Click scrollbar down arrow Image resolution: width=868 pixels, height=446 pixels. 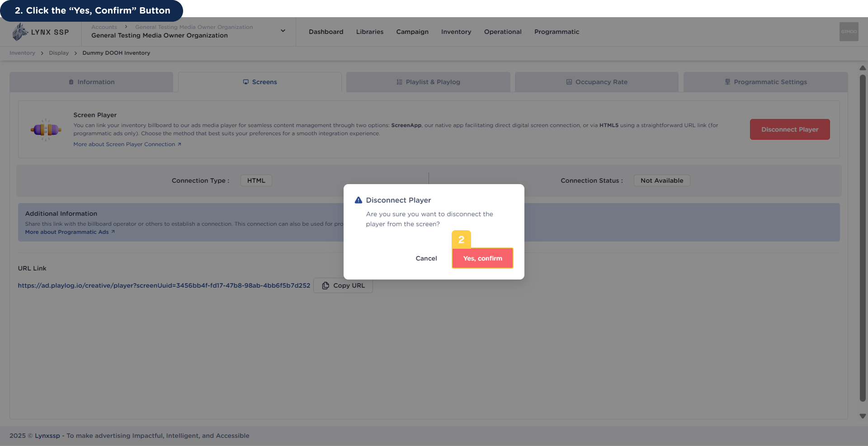coord(863,416)
